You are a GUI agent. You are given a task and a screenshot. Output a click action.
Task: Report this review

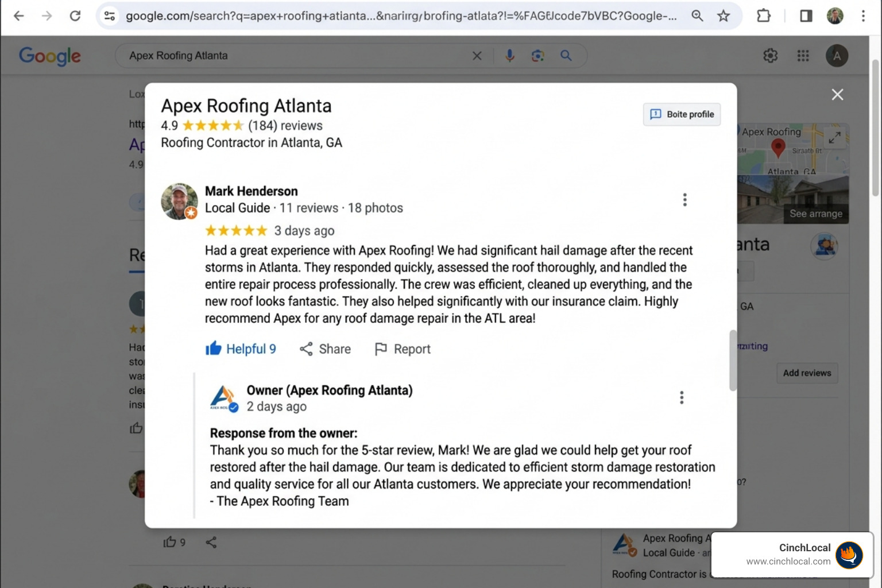pyautogui.click(x=403, y=349)
